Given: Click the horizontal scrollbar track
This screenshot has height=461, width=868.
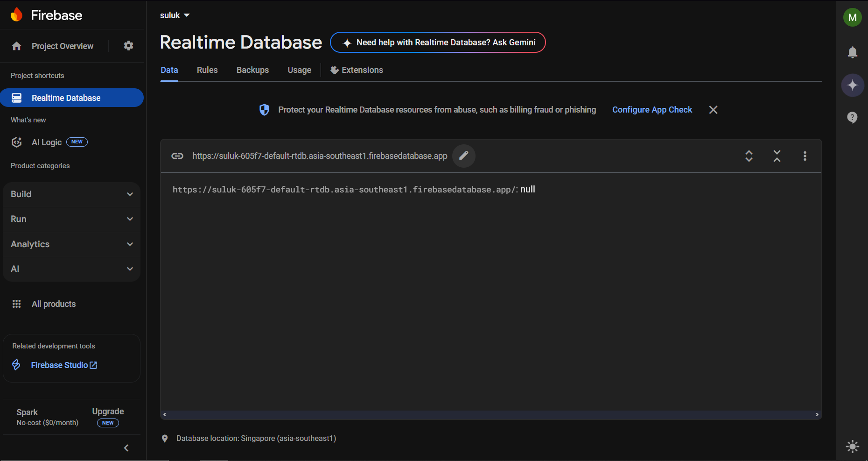Looking at the screenshot, I should click(491, 415).
